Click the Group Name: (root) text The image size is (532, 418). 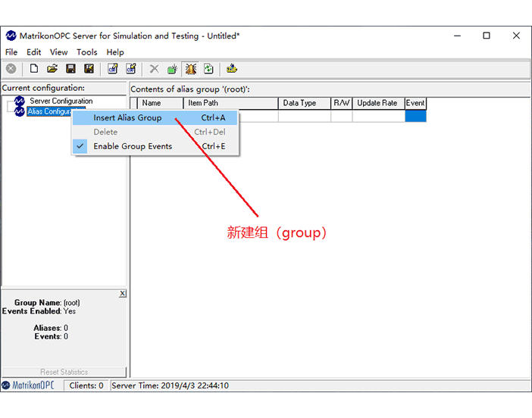coord(47,302)
